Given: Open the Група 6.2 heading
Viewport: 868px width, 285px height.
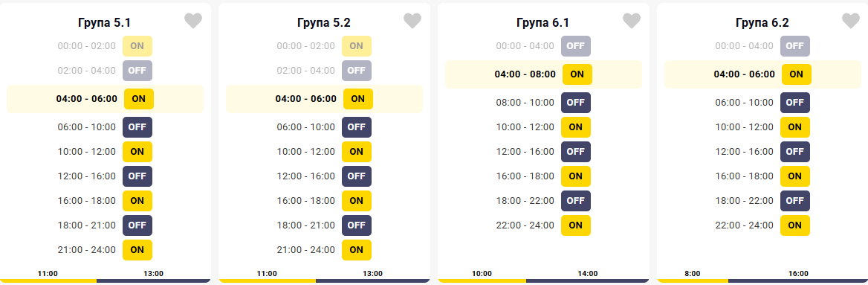Looking at the screenshot, I should tap(762, 23).
